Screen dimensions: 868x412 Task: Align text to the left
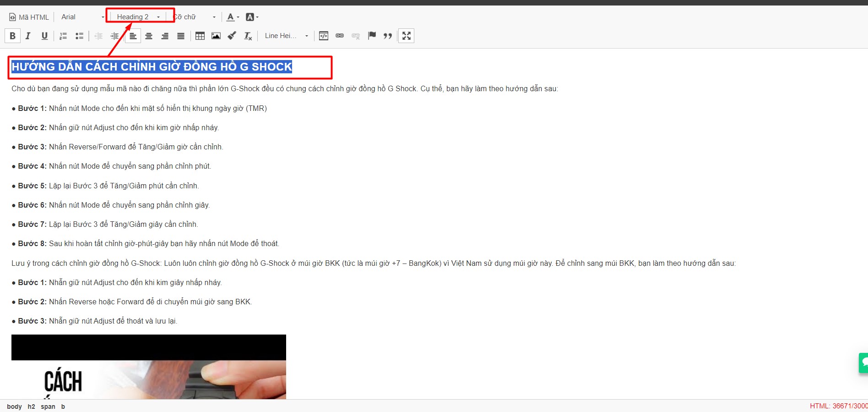133,36
